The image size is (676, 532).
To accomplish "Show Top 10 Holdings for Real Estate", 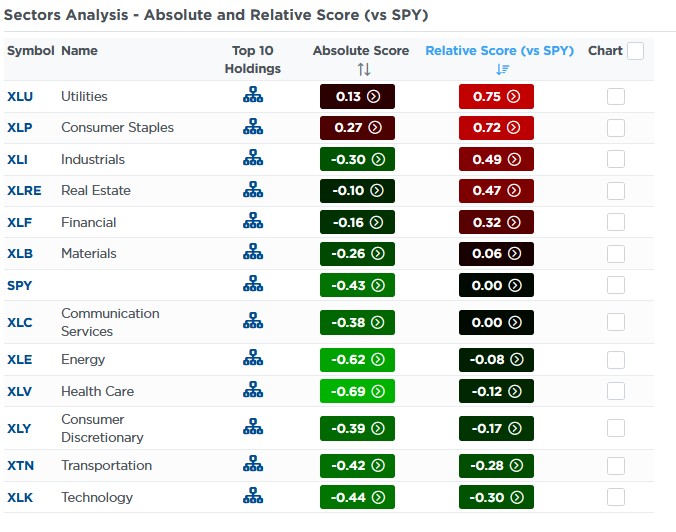I will click(252, 191).
